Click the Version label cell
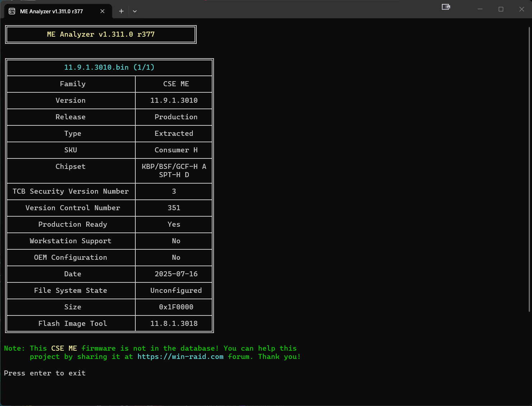Image resolution: width=532 pixels, height=406 pixels. click(70, 101)
